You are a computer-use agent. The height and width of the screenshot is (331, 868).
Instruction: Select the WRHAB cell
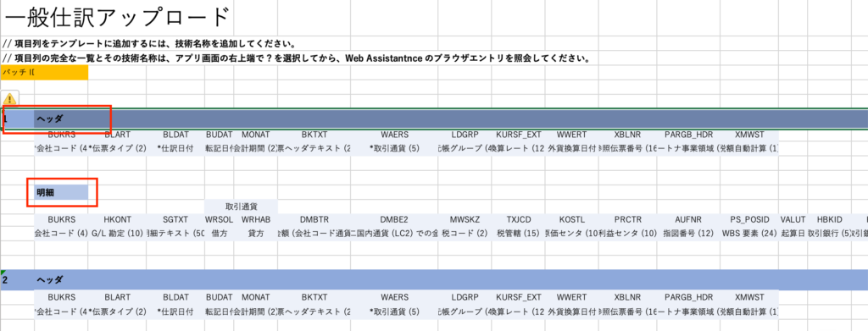(x=256, y=219)
